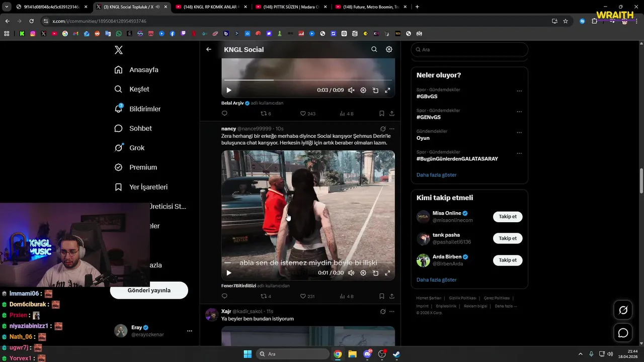The image size is (644, 362).
Task: Open the Gizlilik Politikası link
Action: [463, 298]
